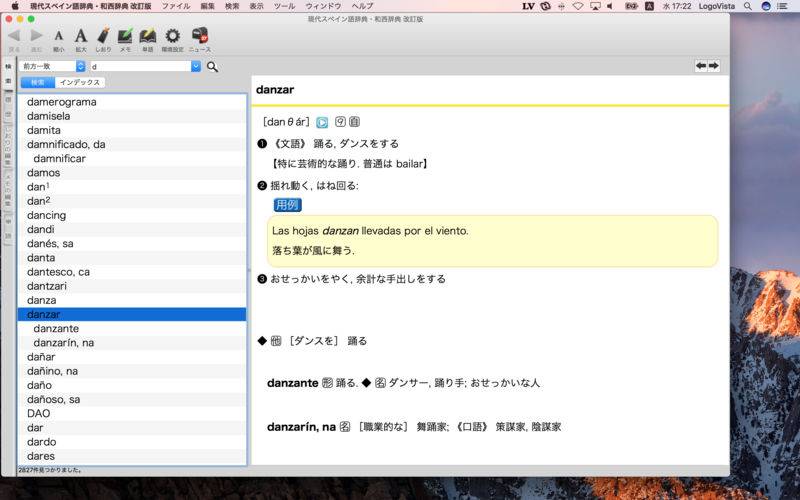Enlarge text with the large A icon
The height and width of the screenshot is (500, 800).
(81, 36)
